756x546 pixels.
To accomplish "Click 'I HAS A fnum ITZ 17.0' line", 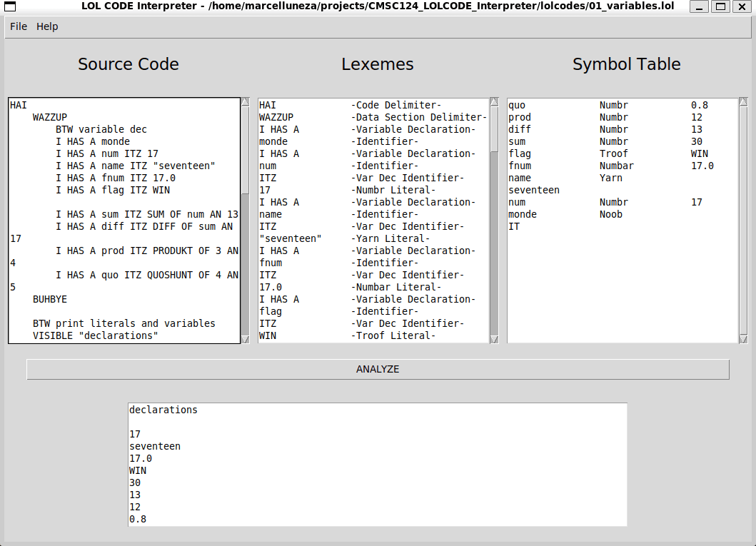I will 116,178.
